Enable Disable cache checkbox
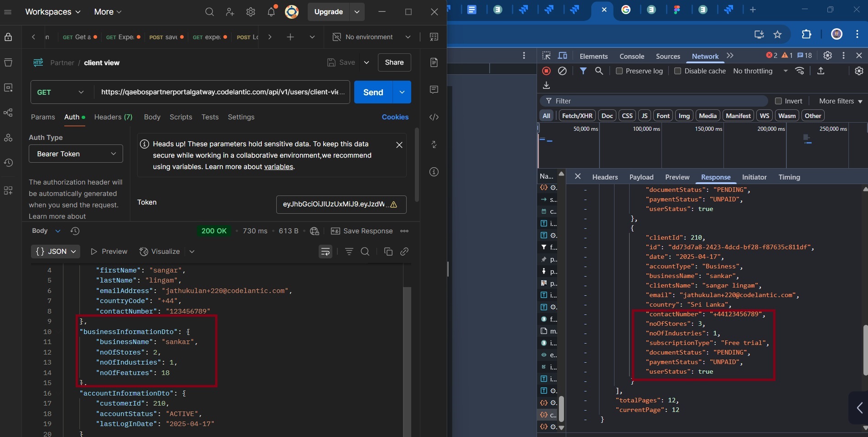 click(x=677, y=71)
